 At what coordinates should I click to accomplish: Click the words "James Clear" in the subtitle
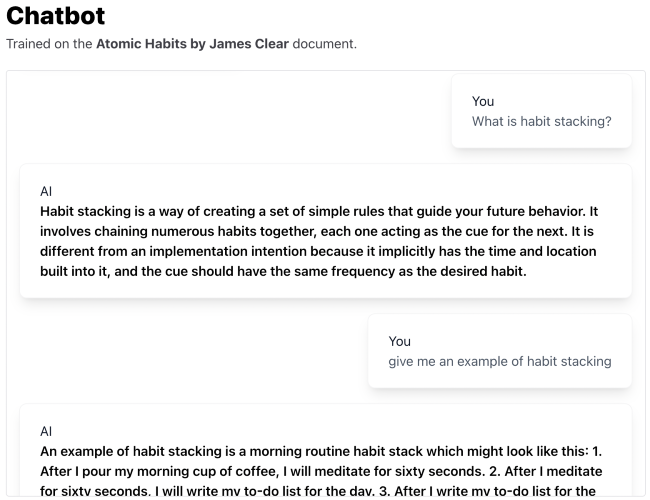click(249, 44)
